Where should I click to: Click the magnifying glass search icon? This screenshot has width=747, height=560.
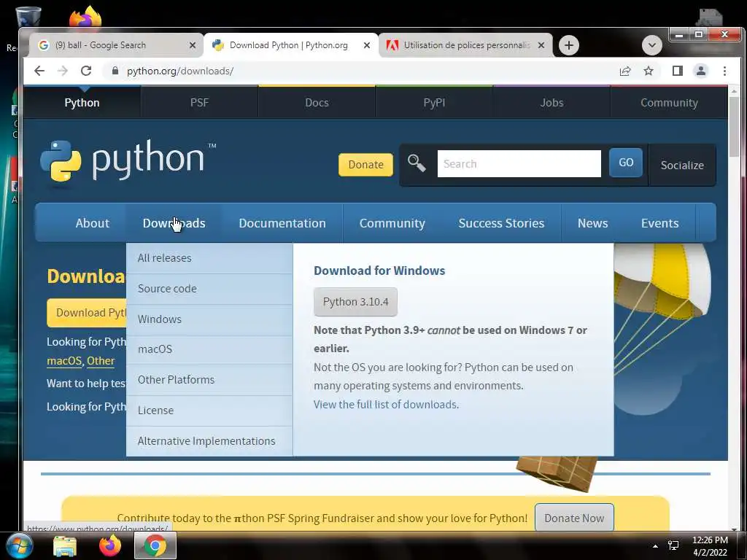tap(417, 163)
